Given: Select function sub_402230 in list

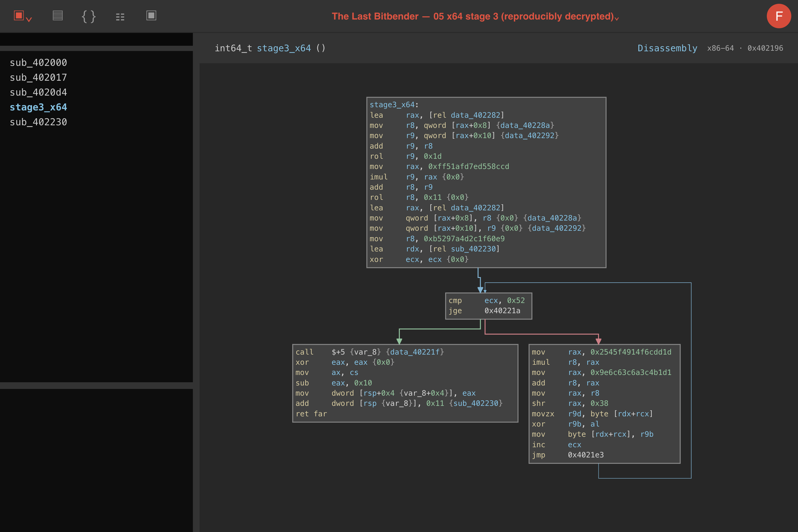Looking at the screenshot, I should [38, 122].
